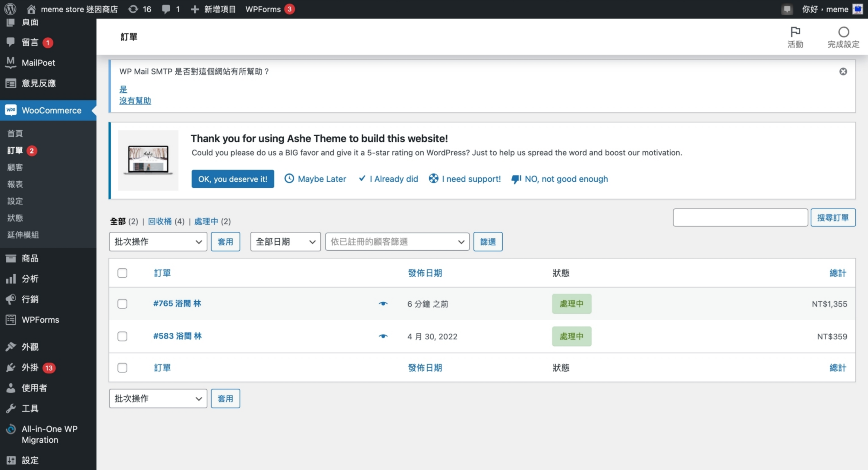Click the OK, you deserve it! button
Viewport: 868px width, 470px height.
click(232, 179)
